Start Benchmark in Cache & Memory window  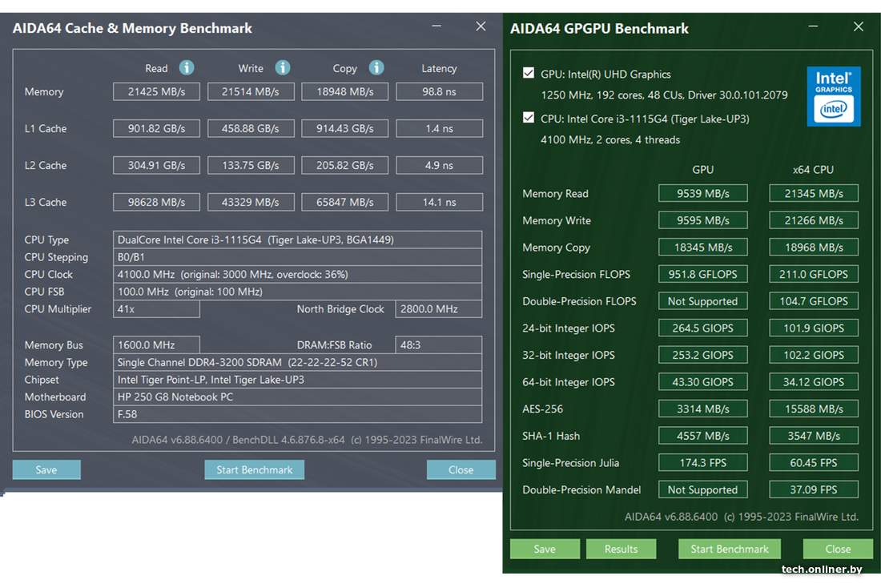point(255,469)
